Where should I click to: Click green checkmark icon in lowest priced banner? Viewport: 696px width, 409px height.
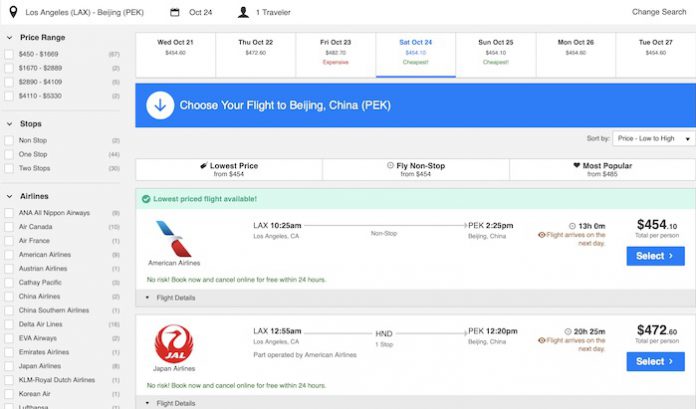click(146, 199)
